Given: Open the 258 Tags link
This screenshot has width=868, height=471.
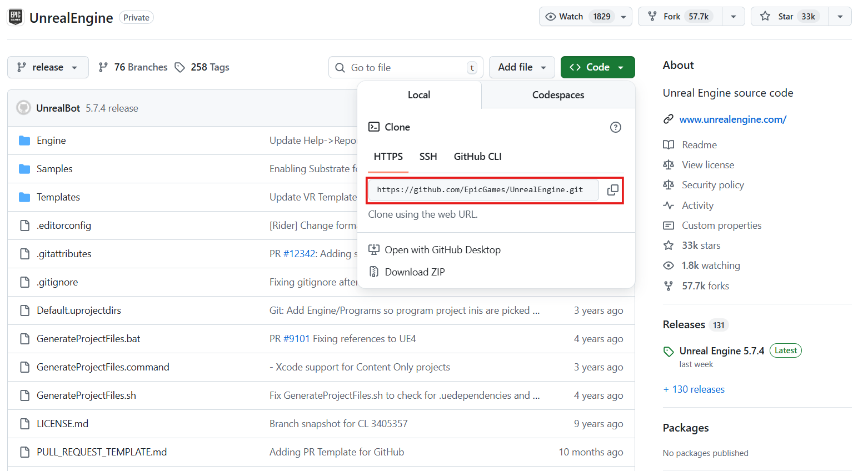Looking at the screenshot, I should coord(202,67).
